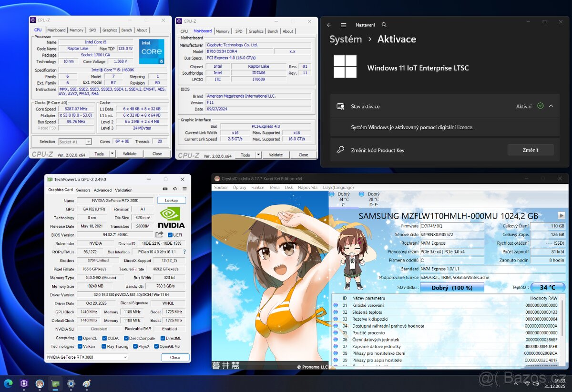Screen dimensions: 572x392
Task: Take a screenshot with GPU-Z camera icon
Action: [x=165, y=188]
